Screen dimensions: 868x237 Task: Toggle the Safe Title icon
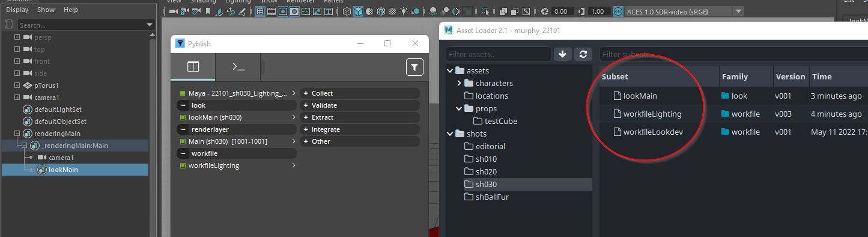coord(329,11)
